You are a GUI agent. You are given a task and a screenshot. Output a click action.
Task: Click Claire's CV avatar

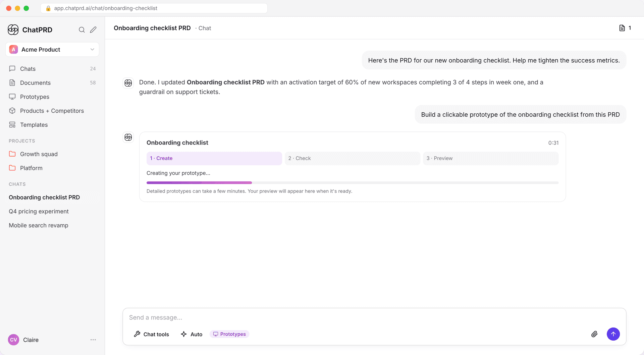coord(13,340)
